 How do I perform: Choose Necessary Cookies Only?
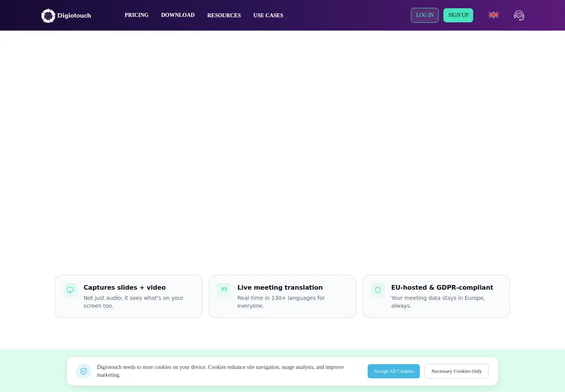click(456, 371)
